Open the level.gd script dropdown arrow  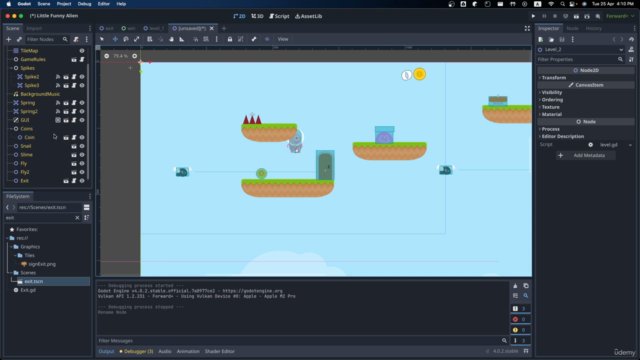pyautogui.click(x=630, y=145)
